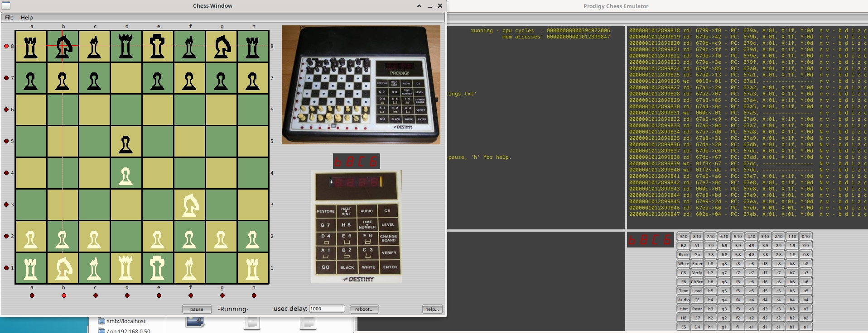This screenshot has width=868, height=333.
Task: Click the e4 button in emulator grid
Action: [752, 300]
